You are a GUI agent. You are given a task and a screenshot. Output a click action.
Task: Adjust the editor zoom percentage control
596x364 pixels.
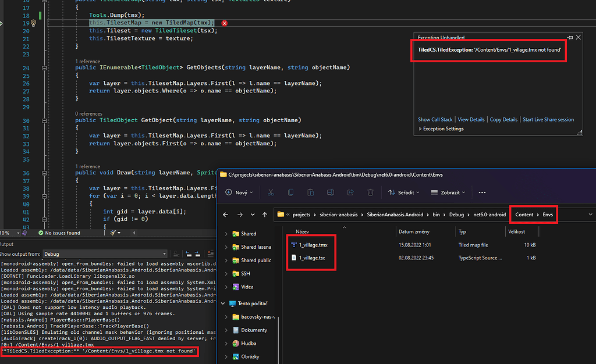click(8, 232)
